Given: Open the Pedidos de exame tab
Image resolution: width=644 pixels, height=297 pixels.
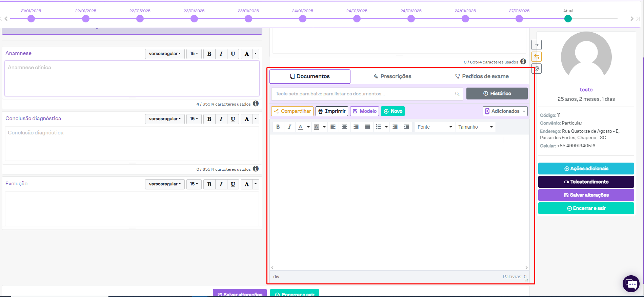Looking at the screenshot, I should (482, 76).
